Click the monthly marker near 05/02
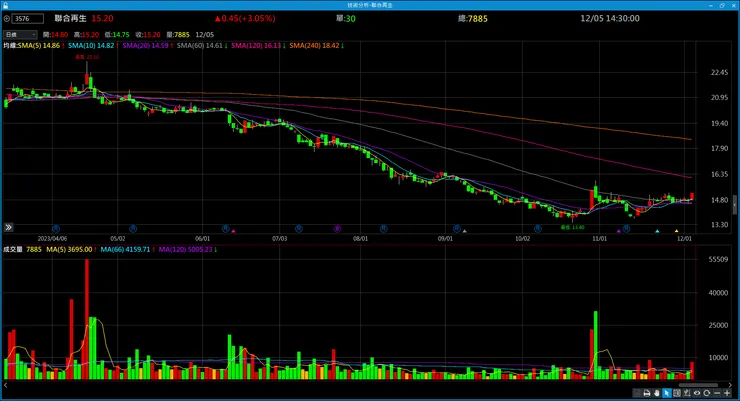Screen dimensions: 740x401 (x=133, y=229)
